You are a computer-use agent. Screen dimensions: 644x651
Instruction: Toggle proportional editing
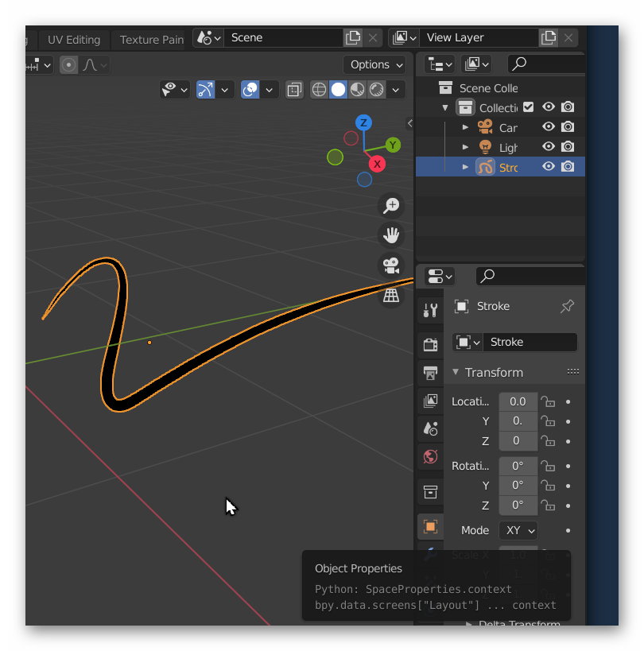(x=69, y=65)
